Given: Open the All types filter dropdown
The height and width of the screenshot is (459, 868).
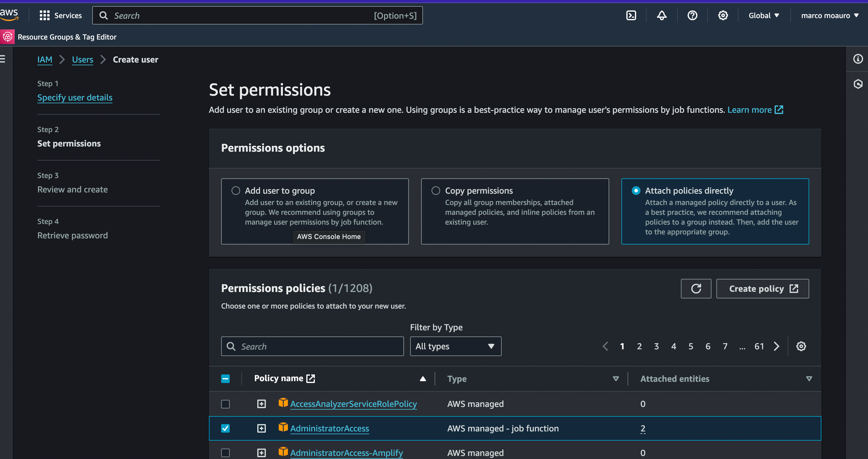Looking at the screenshot, I should [x=455, y=346].
